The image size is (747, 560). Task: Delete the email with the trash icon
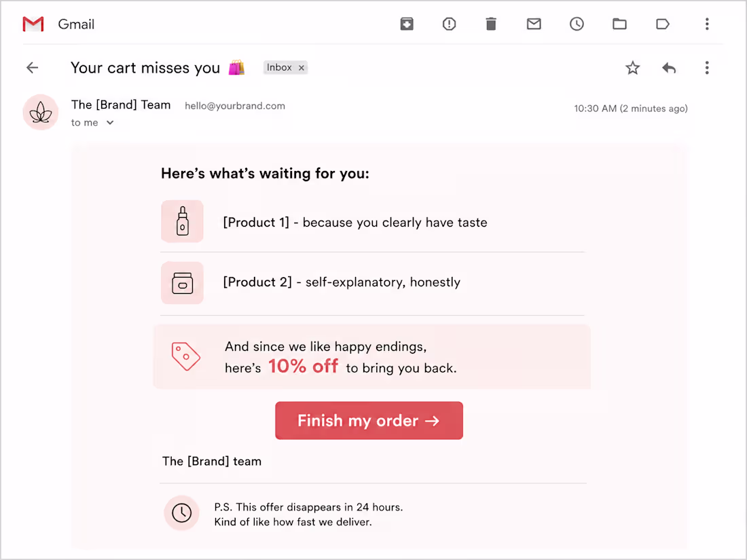coord(491,24)
